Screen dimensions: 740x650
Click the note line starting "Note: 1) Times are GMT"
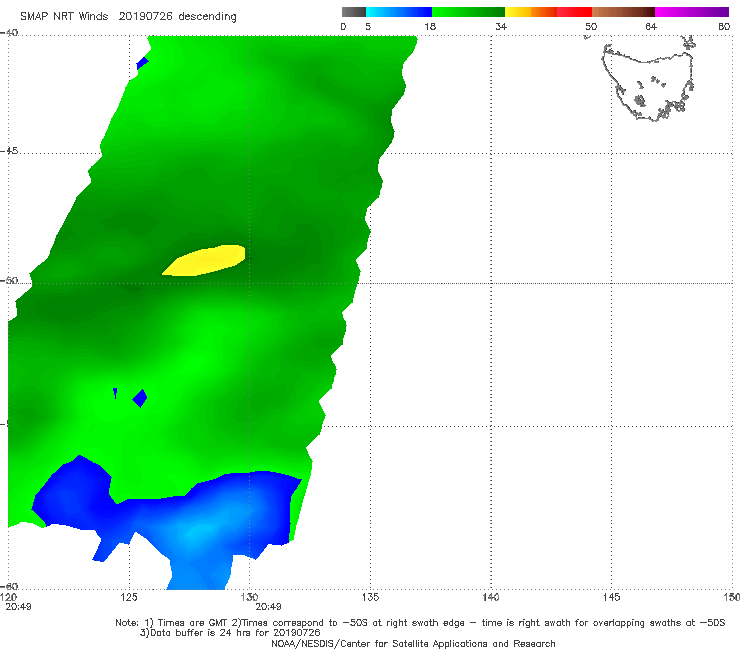pos(420,623)
